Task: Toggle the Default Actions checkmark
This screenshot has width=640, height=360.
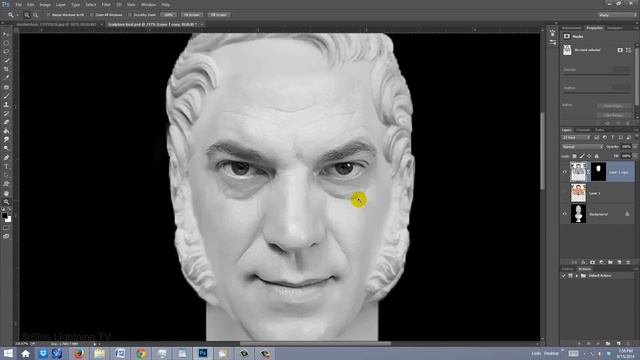Action: click(564, 276)
